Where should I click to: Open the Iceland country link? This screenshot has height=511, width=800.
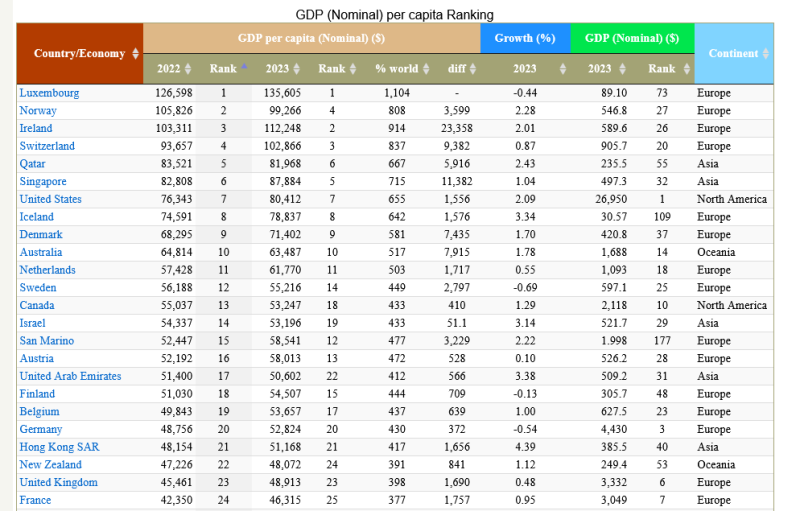coord(36,217)
